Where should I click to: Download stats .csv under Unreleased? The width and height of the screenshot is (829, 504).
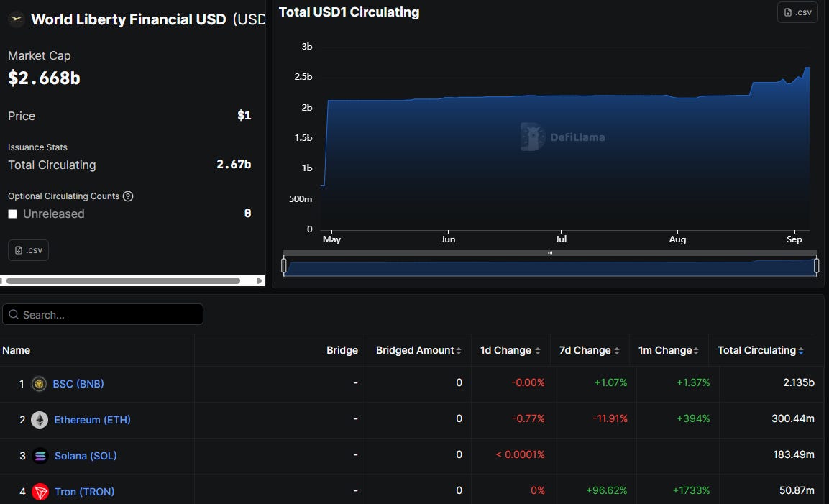(x=29, y=250)
